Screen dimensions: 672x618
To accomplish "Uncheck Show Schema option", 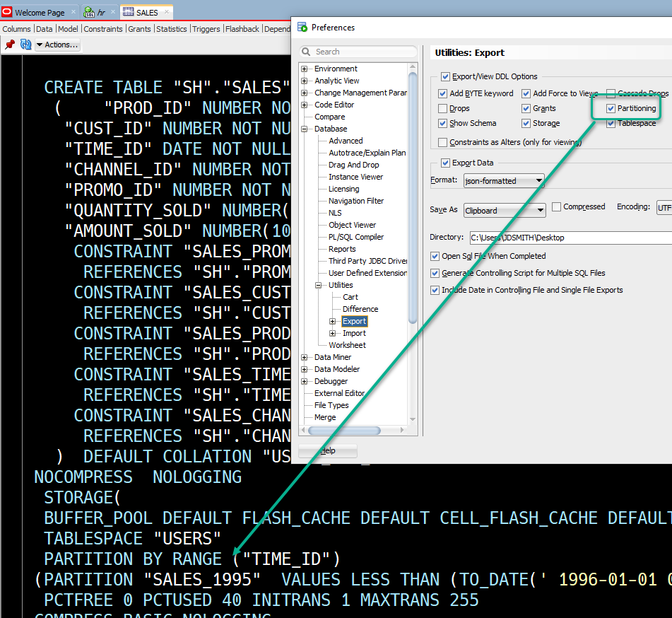I will tap(443, 123).
